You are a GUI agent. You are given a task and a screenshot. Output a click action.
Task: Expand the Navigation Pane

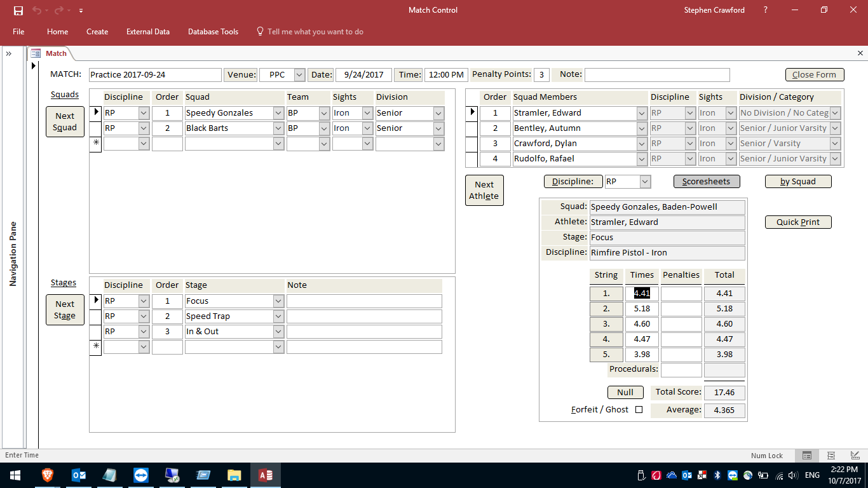click(x=10, y=53)
